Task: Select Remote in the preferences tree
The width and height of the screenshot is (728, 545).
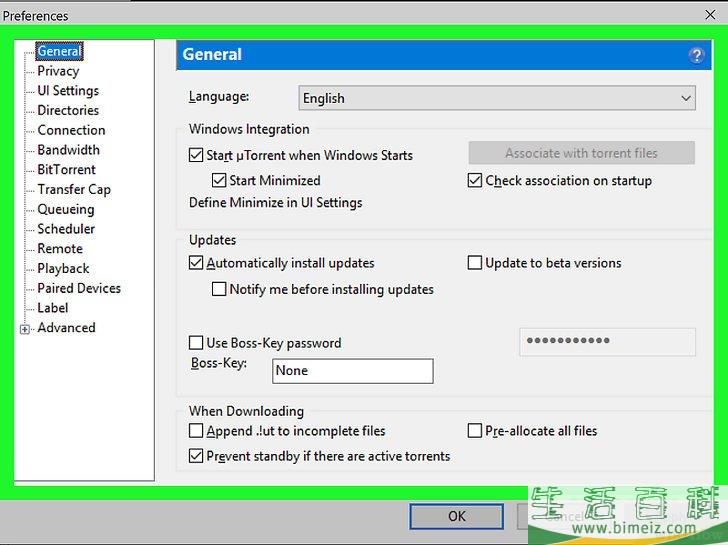Action: (x=60, y=249)
